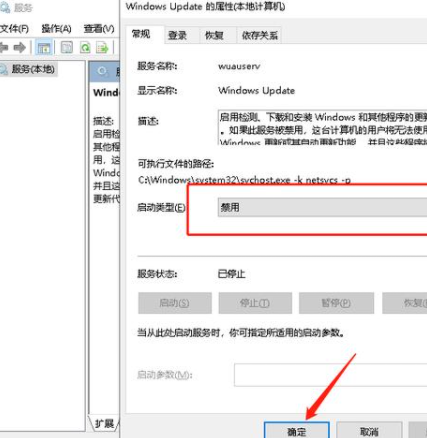Image resolution: width=427 pixels, height=438 pixels.
Task: Click the 启动(S) button
Action: tap(175, 303)
